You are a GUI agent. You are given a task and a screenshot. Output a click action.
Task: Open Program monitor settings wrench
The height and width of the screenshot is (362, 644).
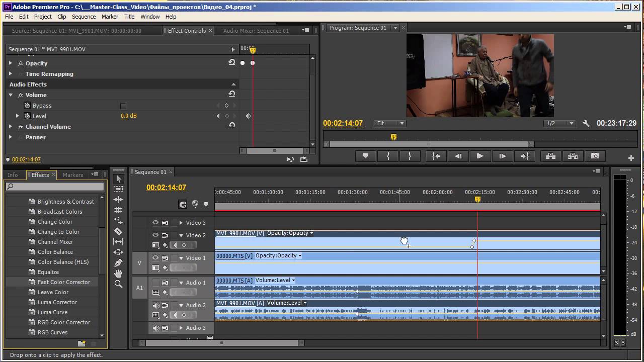(586, 123)
